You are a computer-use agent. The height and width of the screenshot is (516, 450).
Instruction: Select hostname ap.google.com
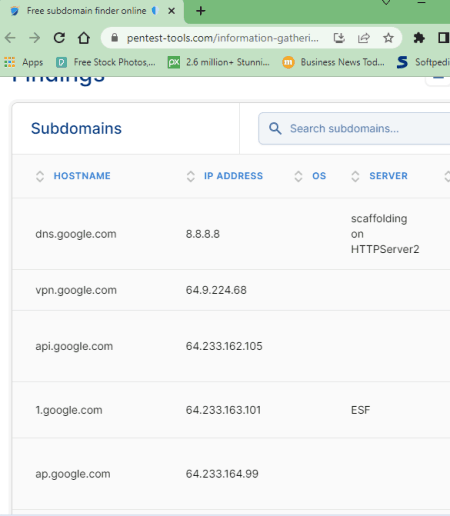point(73,474)
